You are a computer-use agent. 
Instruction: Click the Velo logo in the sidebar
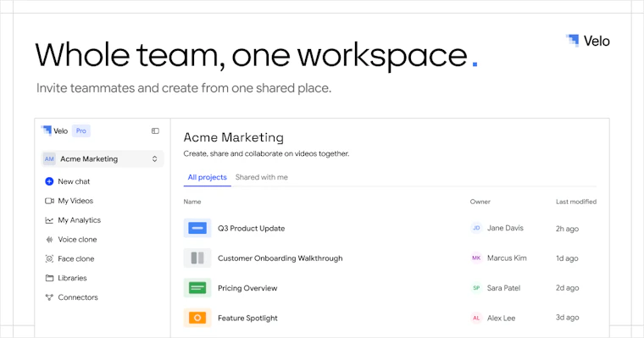(x=54, y=130)
